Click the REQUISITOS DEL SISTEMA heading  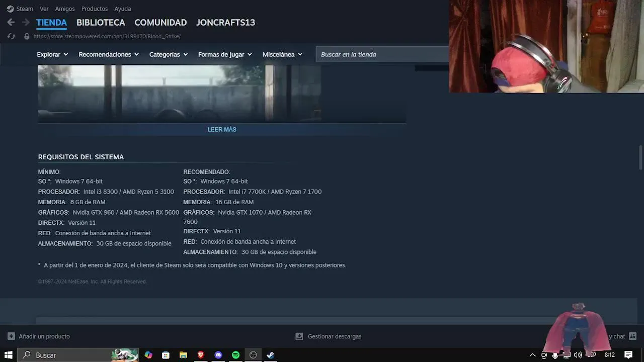coord(81,157)
